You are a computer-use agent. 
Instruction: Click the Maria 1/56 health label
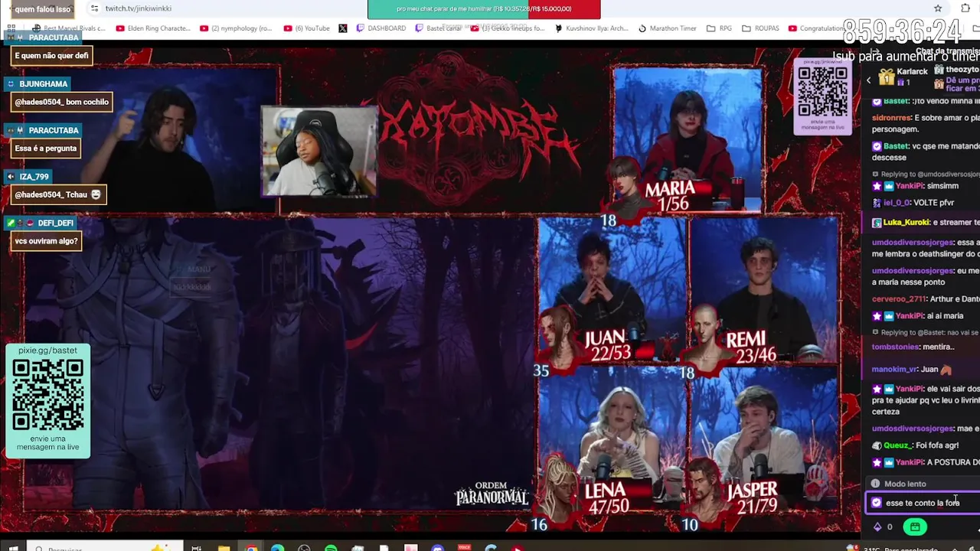671,195
